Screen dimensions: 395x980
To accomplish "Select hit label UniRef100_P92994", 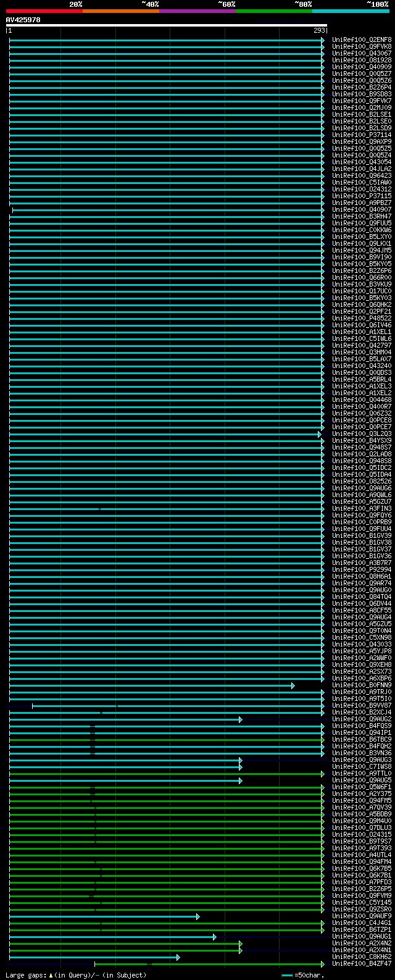I will pos(362,570).
